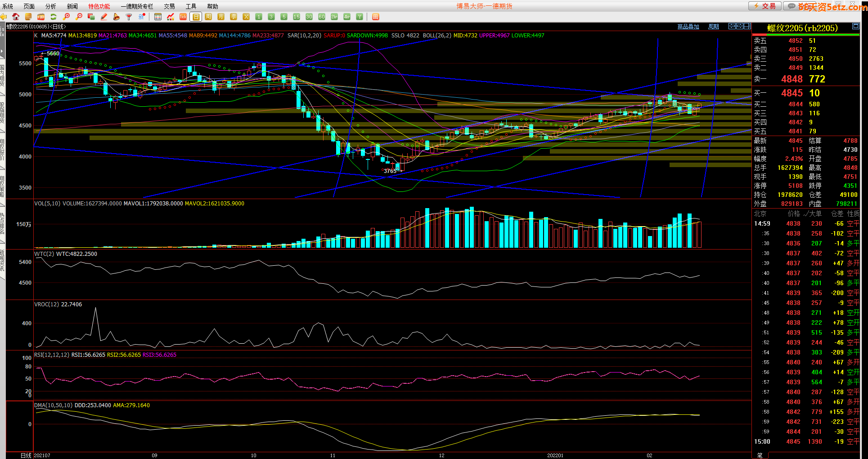Expand the 周期 period selector
868x459 pixels.
coord(714,27)
